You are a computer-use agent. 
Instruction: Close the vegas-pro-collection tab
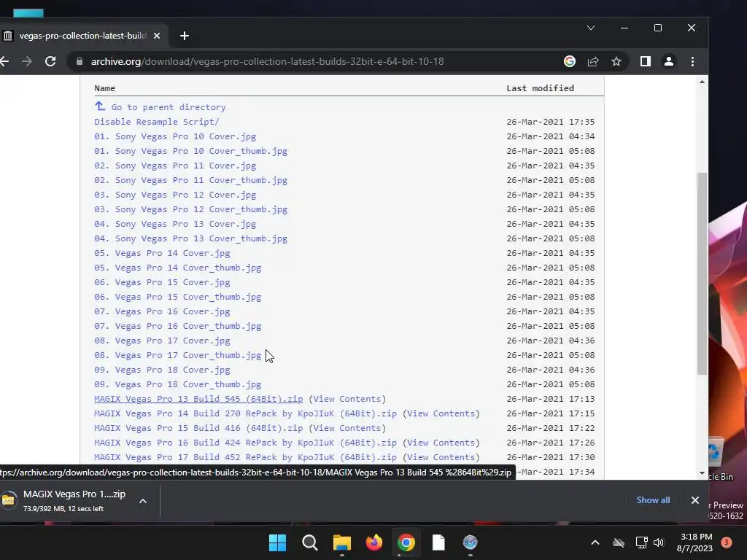tap(157, 36)
